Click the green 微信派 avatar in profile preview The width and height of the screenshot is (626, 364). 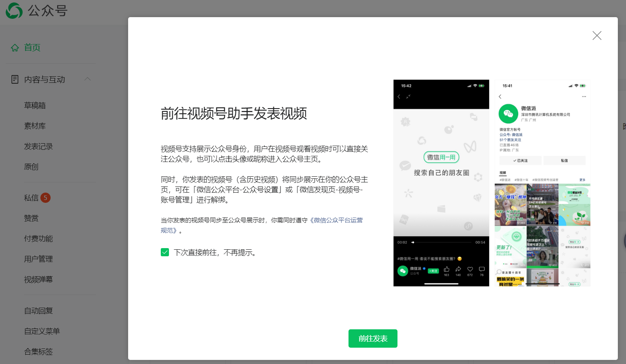[x=508, y=114]
